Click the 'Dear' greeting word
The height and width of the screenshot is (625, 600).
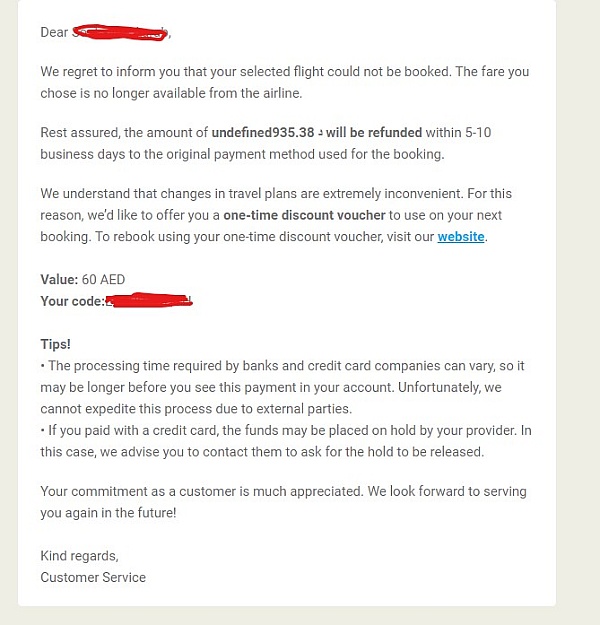tap(54, 32)
